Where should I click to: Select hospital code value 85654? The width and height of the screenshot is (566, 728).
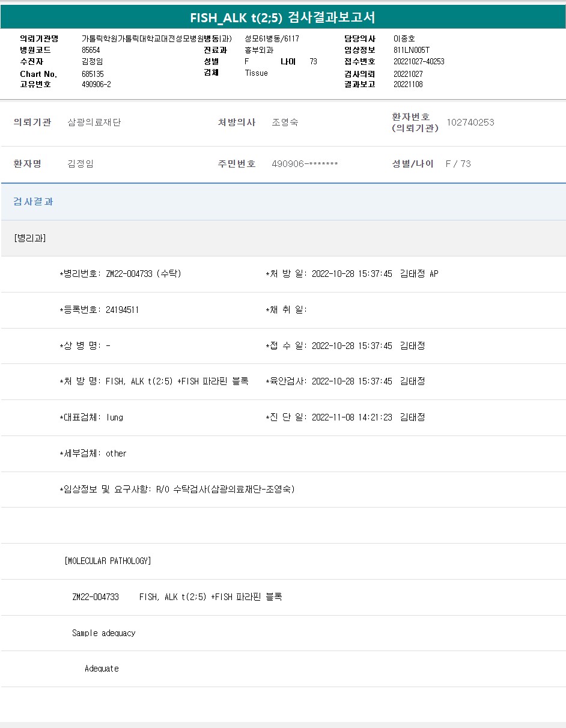click(x=91, y=50)
